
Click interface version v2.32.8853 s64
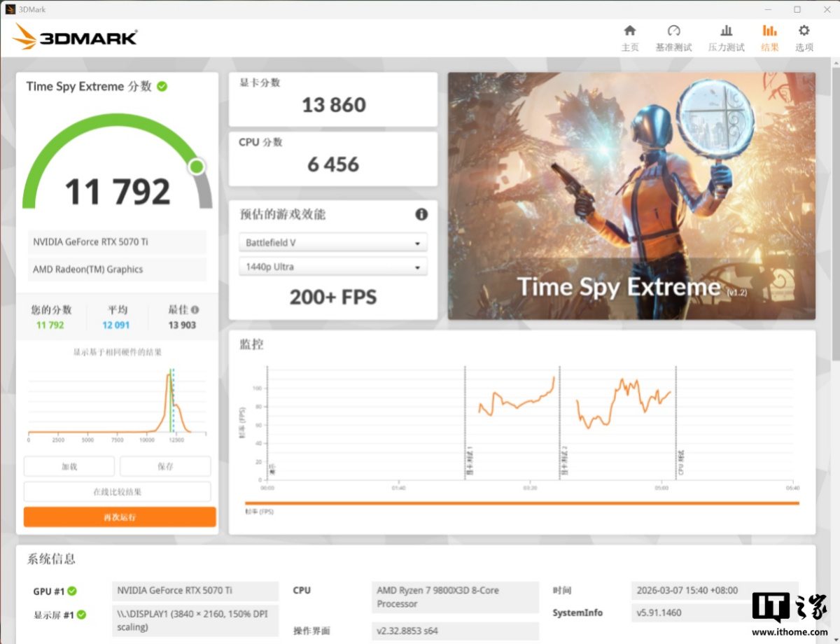click(455, 631)
